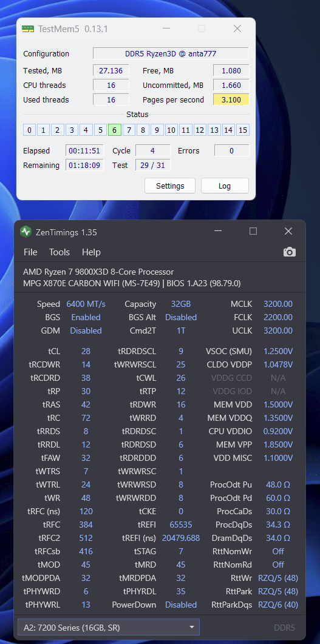Click the Tested MB value 27.136
Viewport: 320px width, 644px height.
point(111,70)
